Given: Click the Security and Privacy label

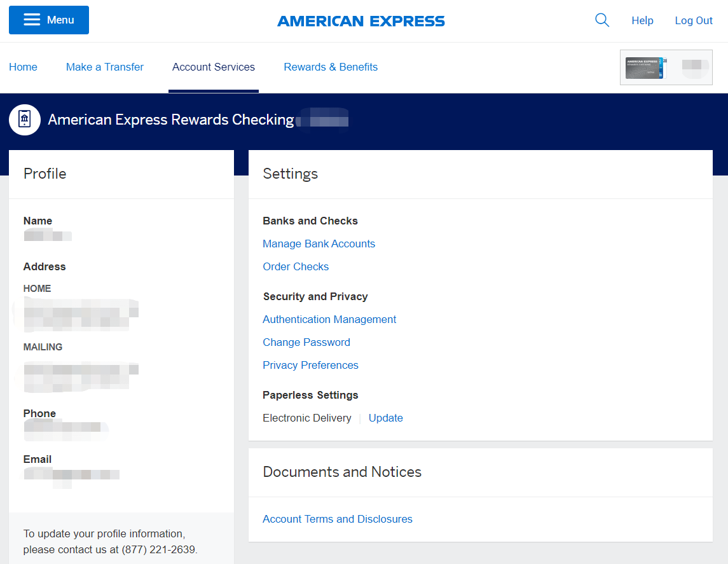Looking at the screenshot, I should point(315,296).
